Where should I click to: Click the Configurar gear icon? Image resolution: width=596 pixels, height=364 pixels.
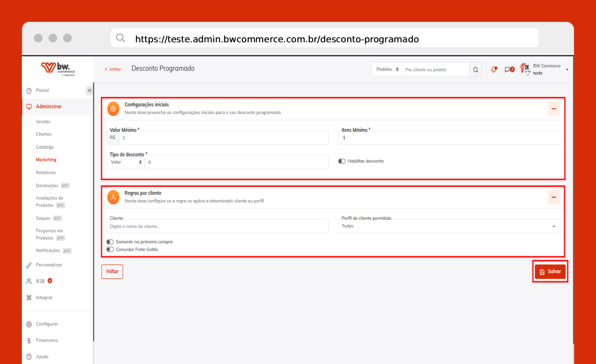pos(29,324)
